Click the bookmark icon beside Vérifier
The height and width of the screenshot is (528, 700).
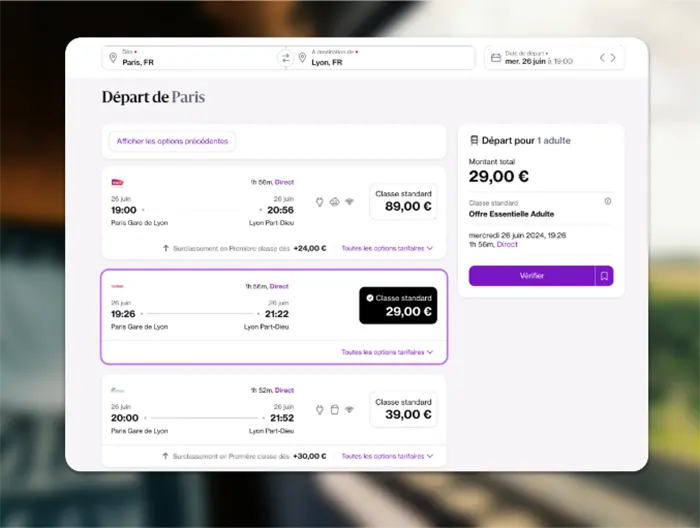[604, 275]
